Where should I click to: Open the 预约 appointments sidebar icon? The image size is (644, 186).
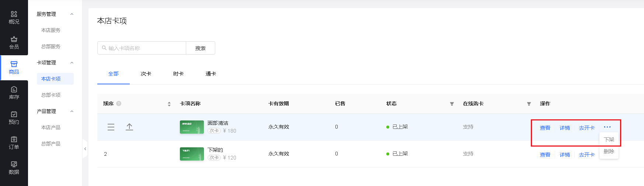[x=14, y=117]
